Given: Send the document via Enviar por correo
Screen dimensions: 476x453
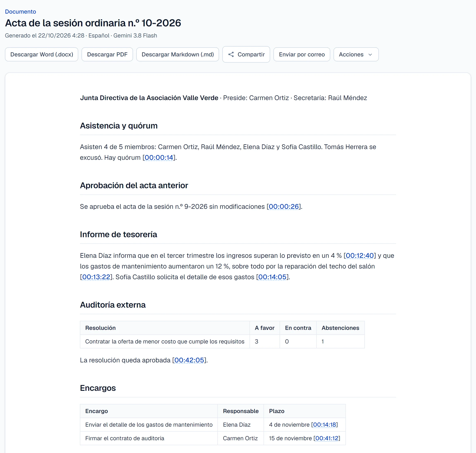Looking at the screenshot, I should tap(301, 54).
